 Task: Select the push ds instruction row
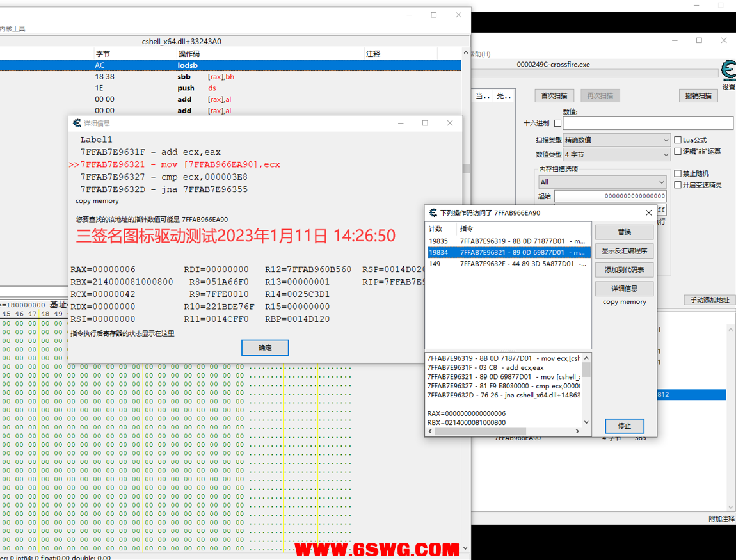230,88
